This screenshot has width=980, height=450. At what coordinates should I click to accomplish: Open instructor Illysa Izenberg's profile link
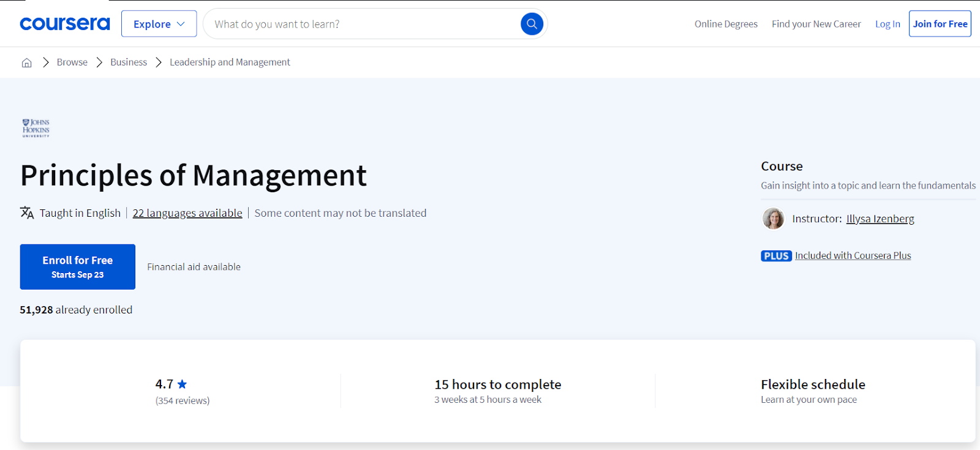880,219
